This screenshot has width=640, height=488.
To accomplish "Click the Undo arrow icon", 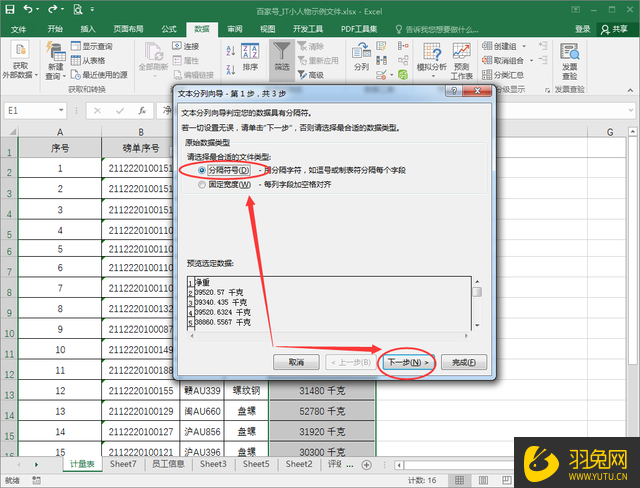I will pos(27,9).
